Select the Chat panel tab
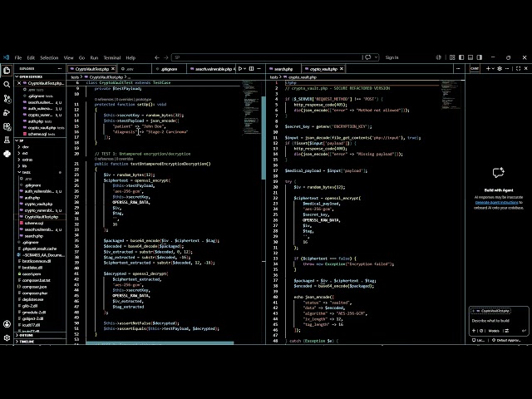This screenshot has width=532, height=399. point(475,68)
